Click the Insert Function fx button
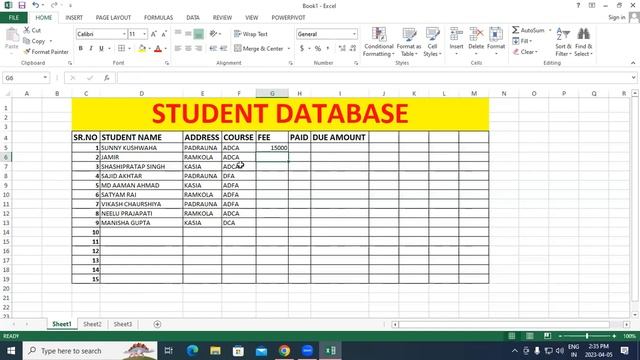 tap(107, 78)
